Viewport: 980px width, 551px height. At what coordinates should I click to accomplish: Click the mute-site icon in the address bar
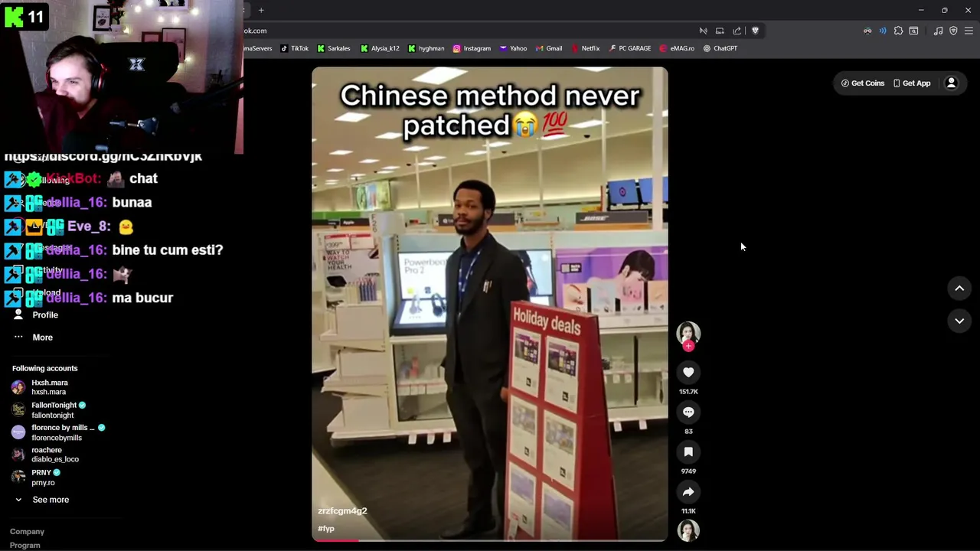point(703,31)
